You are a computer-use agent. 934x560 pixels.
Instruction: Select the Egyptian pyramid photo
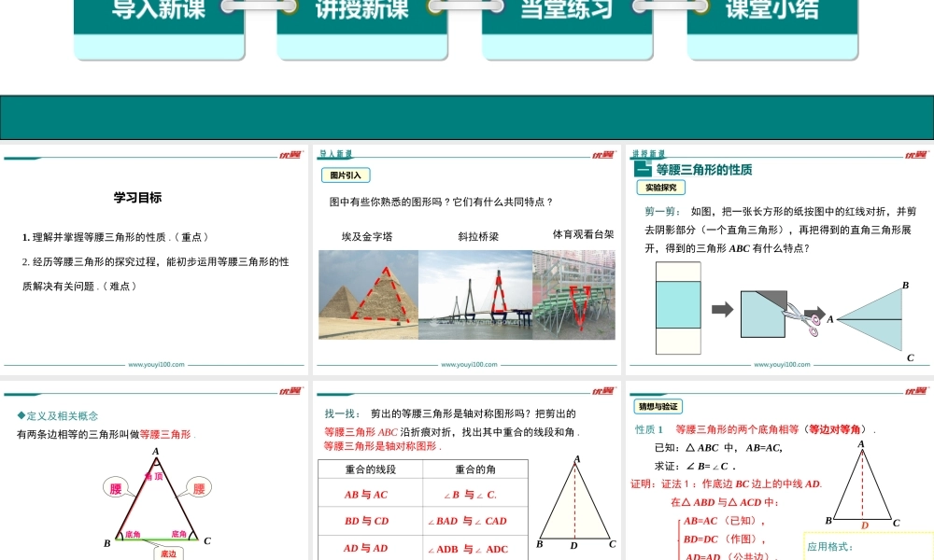(369, 295)
